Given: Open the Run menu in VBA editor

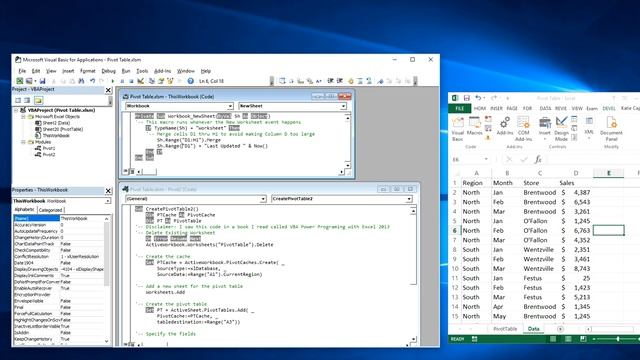Looking at the screenshot, I should (126, 71).
